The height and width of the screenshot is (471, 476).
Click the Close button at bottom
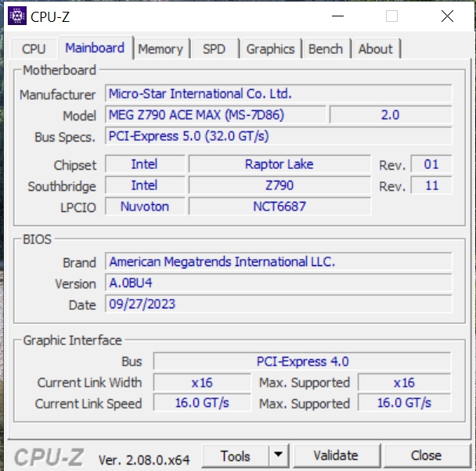[427, 455]
